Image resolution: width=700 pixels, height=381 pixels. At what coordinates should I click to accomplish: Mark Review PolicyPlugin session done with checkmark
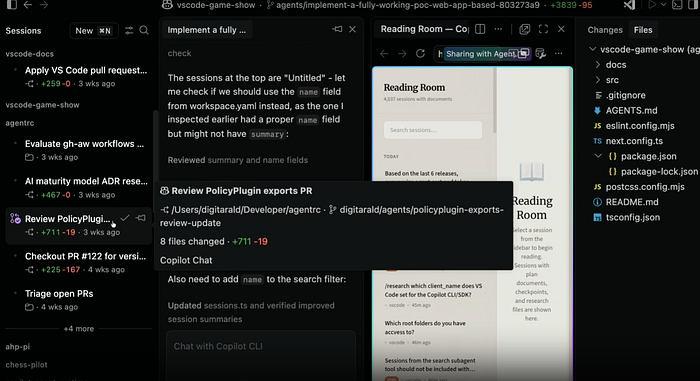coord(125,218)
